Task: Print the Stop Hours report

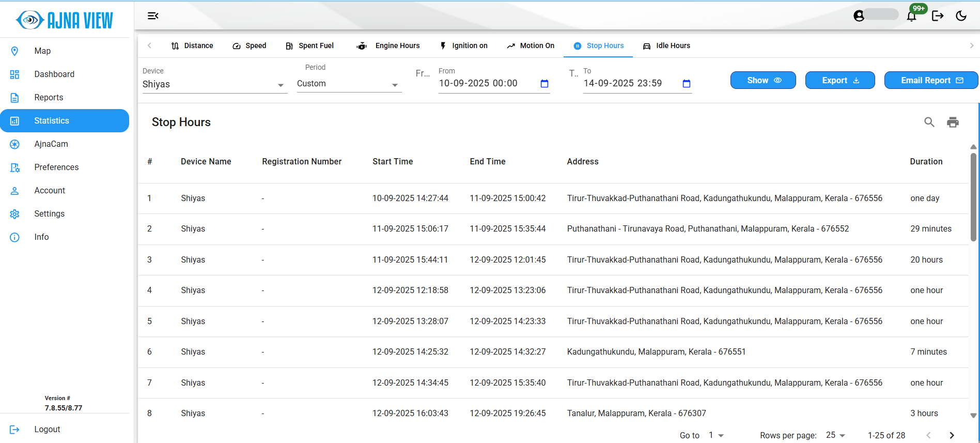Action: pyautogui.click(x=953, y=122)
